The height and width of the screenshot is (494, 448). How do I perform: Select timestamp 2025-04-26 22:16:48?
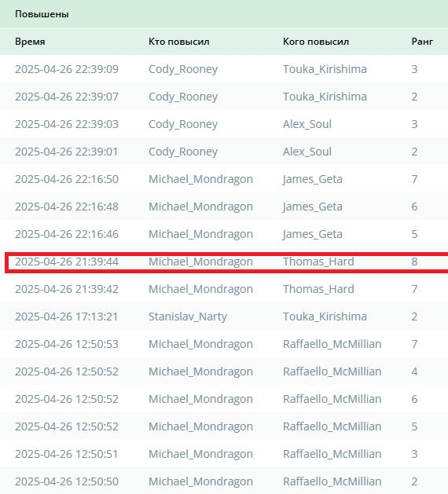67,207
